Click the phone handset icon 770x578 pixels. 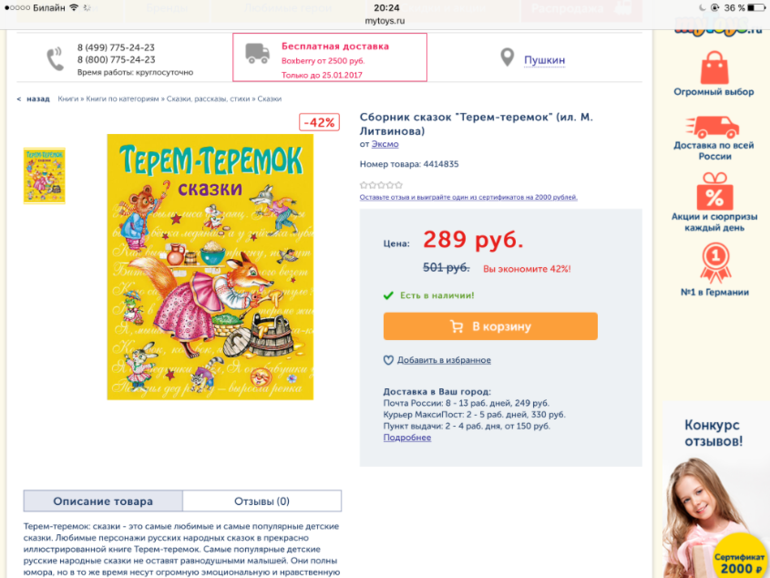[55, 59]
